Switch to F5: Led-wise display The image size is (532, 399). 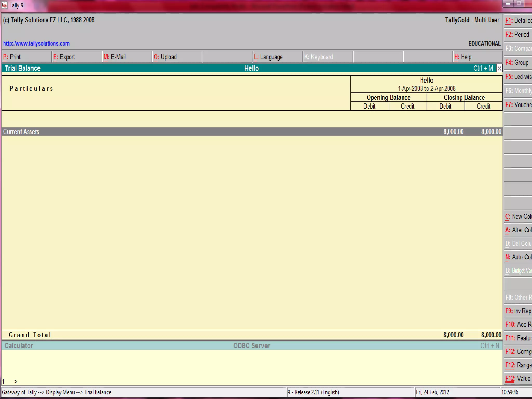coord(518,77)
